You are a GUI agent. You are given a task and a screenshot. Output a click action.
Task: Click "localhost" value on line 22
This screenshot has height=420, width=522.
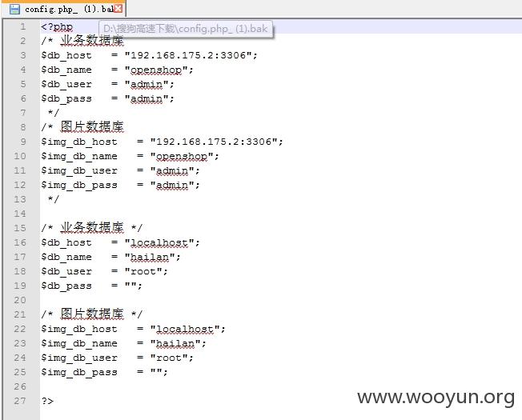(185, 330)
